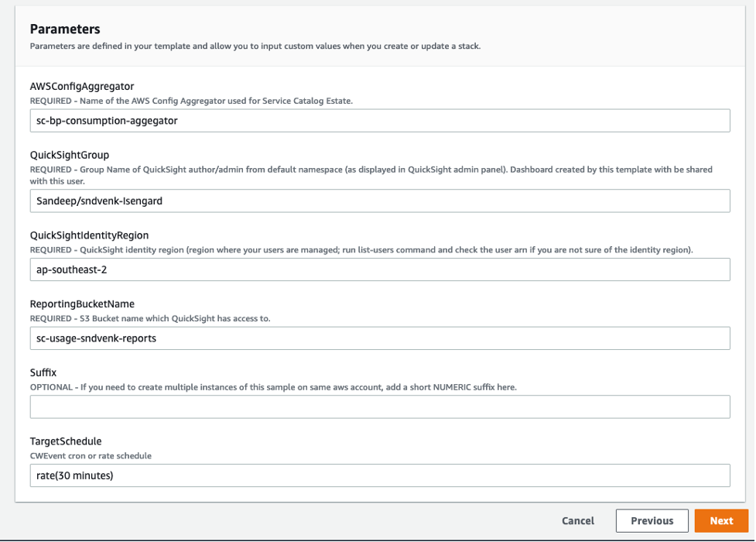Click the Previous button

652,520
